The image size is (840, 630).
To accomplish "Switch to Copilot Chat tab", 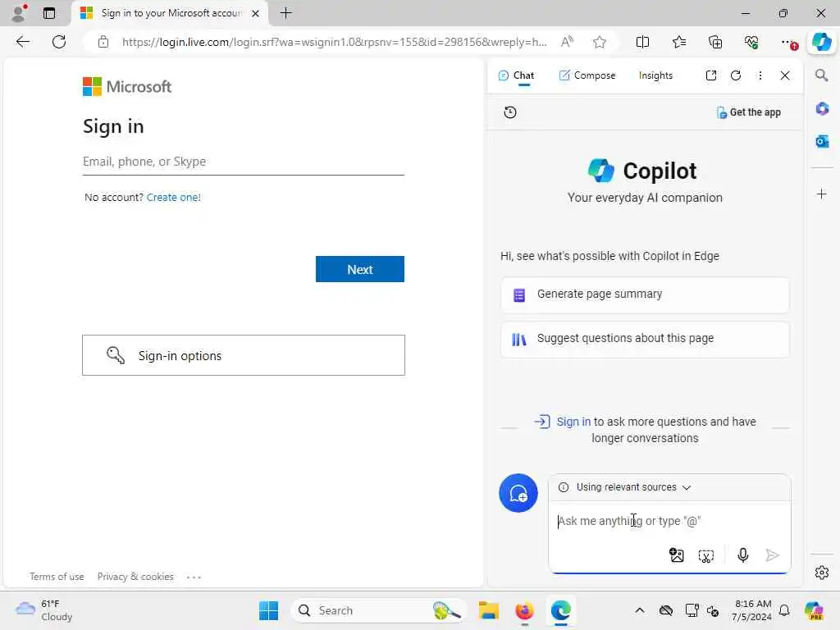I will coord(516,75).
